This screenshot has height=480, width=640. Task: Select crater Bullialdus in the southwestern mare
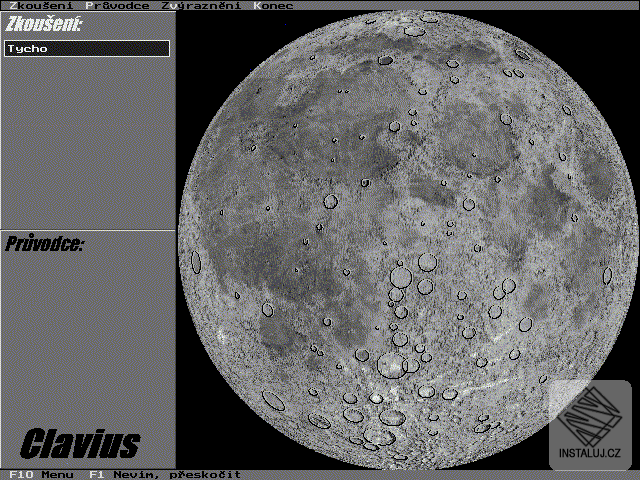pyautogui.click(x=327, y=322)
